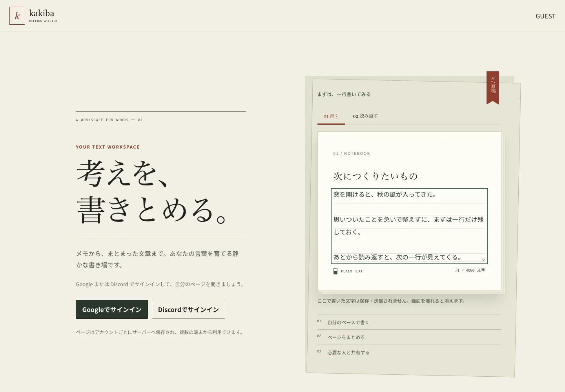Click the WRITING ATELIER tagline
Image resolution: width=565 pixels, height=392 pixels.
coord(43,21)
